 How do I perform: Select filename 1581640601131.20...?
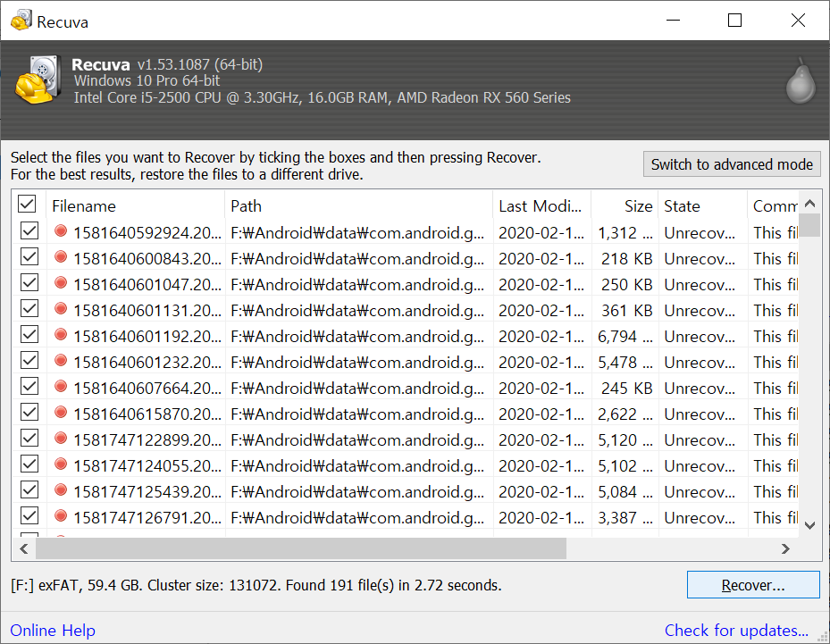[x=147, y=311]
